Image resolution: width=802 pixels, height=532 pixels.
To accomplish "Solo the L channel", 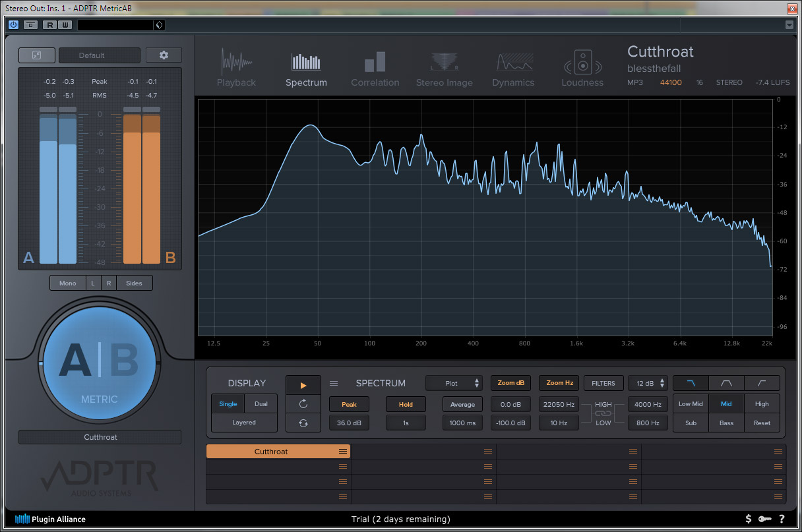I will coord(92,283).
